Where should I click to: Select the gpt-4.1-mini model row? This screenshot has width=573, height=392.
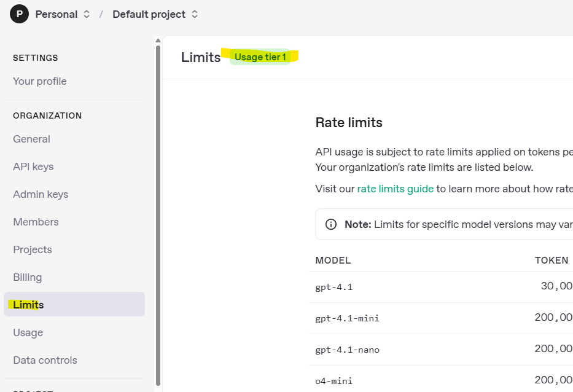(441, 318)
